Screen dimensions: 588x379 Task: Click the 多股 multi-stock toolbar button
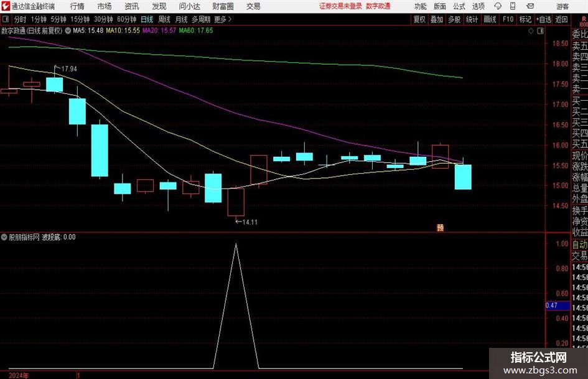pos(454,19)
